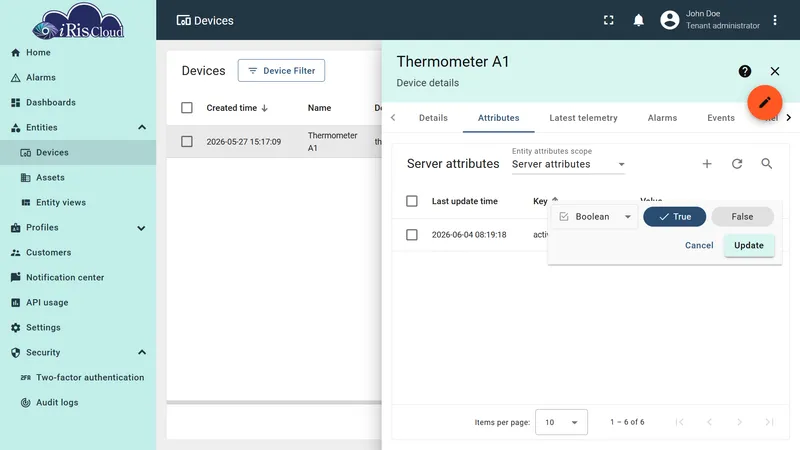This screenshot has height=450, width=800.
Task: Set the attribute value to False
Action: (742, 217)
